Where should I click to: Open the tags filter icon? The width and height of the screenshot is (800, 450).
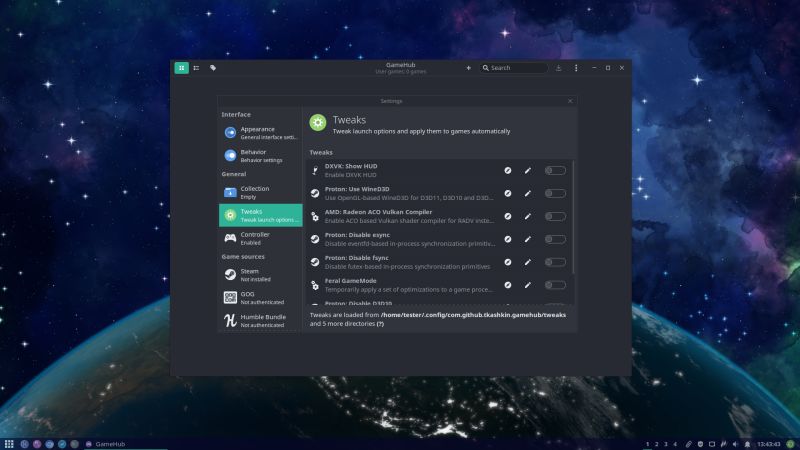213,68
